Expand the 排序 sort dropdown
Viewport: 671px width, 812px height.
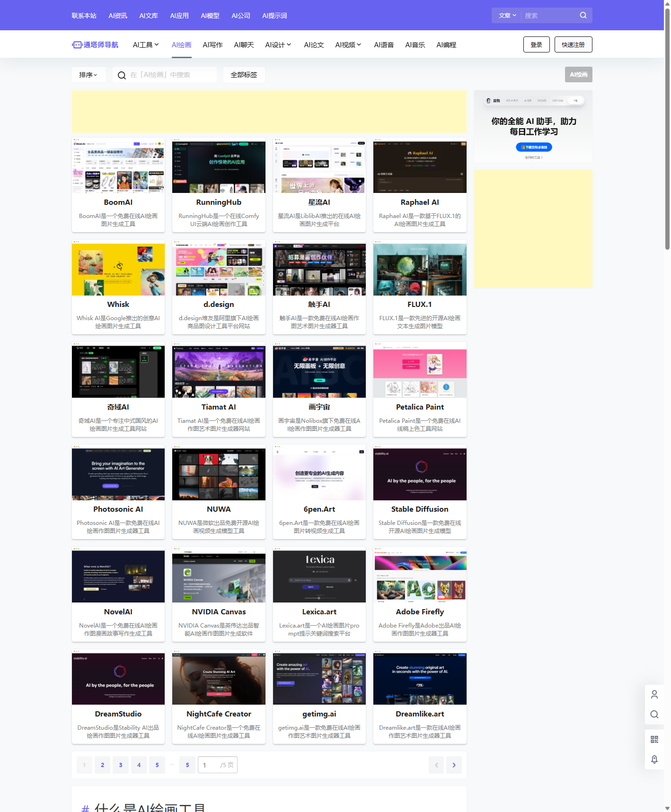(88, 75)
